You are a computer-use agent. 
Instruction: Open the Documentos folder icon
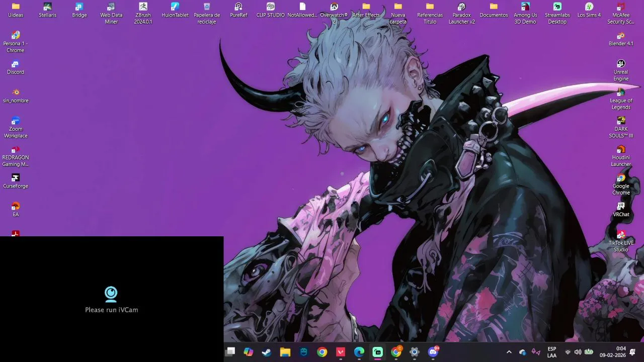pyautogui.click(x=494, y=10)
